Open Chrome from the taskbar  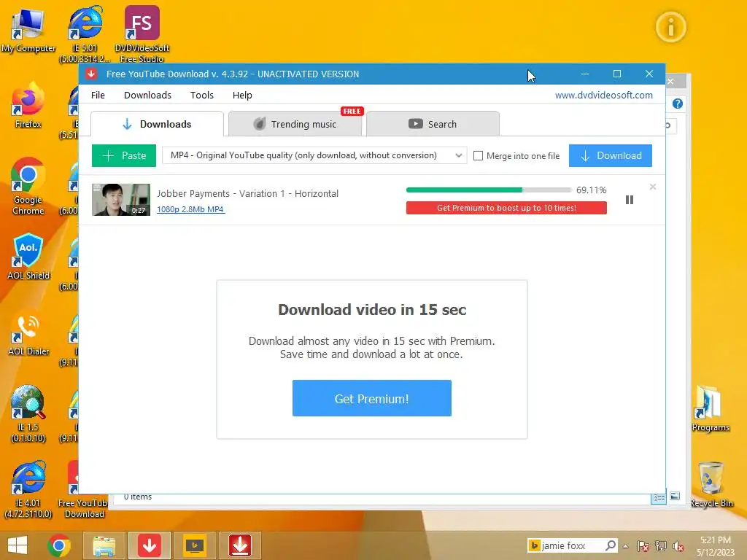[x=59, y=545]
